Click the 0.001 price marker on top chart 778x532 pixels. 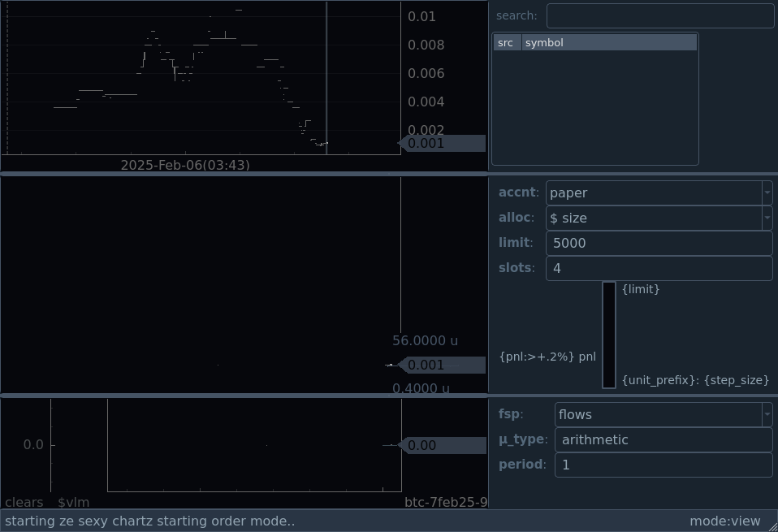pyautogui.click(x=443, y=144)
